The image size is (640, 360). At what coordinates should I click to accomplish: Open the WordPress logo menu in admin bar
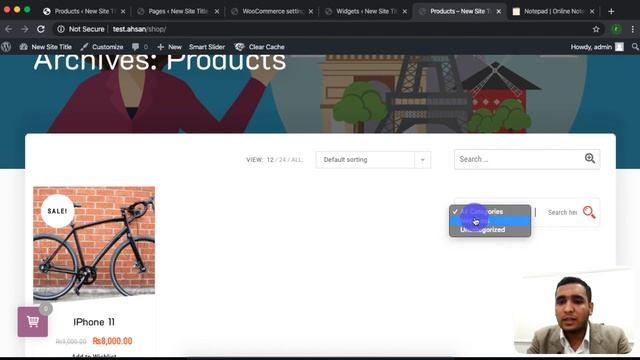pos(6,47)
